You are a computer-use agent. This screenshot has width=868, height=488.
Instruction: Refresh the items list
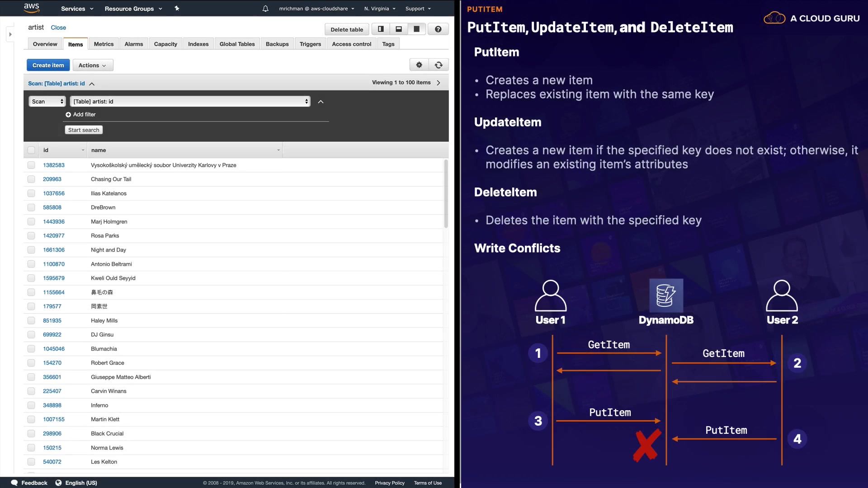[x=439, y=65]
